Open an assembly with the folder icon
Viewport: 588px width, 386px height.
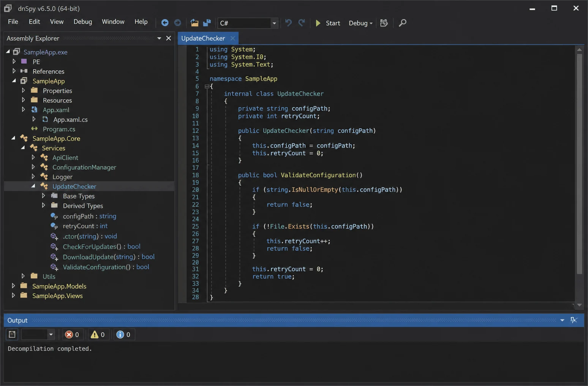tap(194, 23)
